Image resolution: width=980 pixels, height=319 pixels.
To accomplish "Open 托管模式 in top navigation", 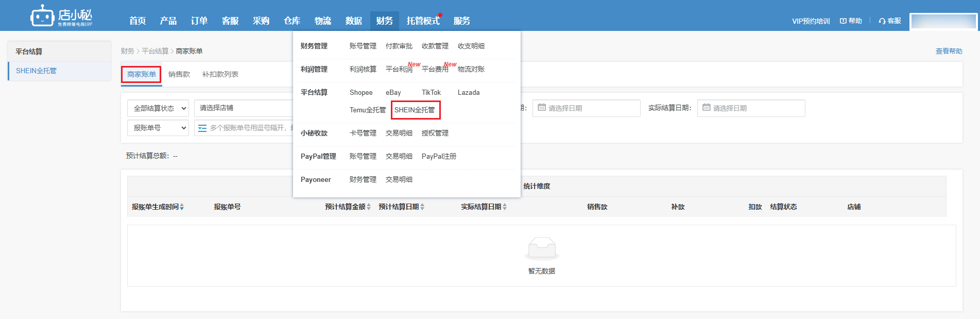I will tap(423, 21).
